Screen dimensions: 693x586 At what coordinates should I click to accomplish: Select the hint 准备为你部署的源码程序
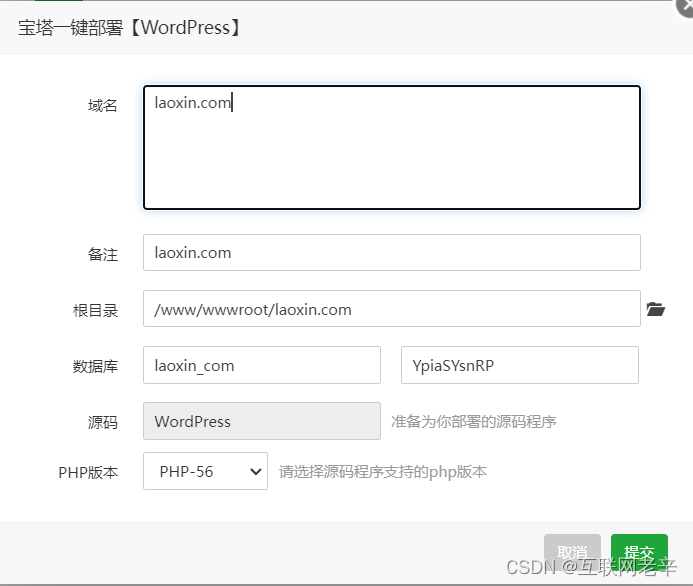point(473,422)
